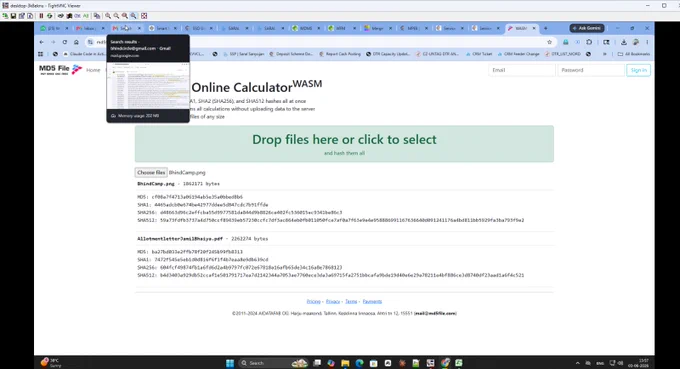The width and height of the screenshot is (680, 369).
Task: Open Payments footer link
Action: tap(372, 301)
